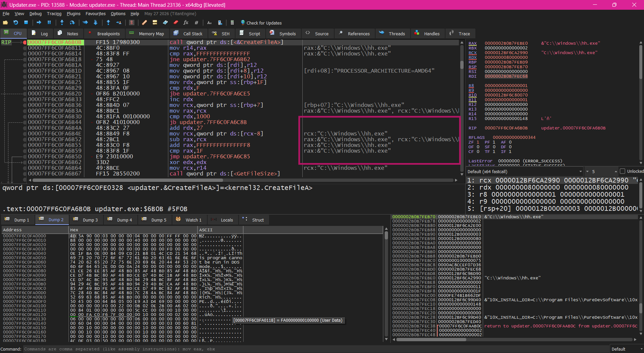The image size is (644, 353).
Task: Click the stack pane horizontal scrollbar
Action: click(x=515, y=340)
